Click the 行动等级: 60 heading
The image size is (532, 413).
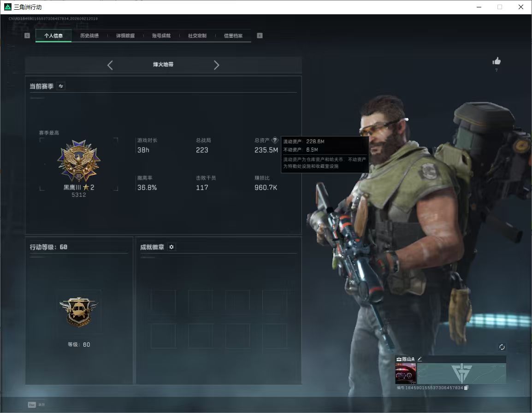point(48,247)
